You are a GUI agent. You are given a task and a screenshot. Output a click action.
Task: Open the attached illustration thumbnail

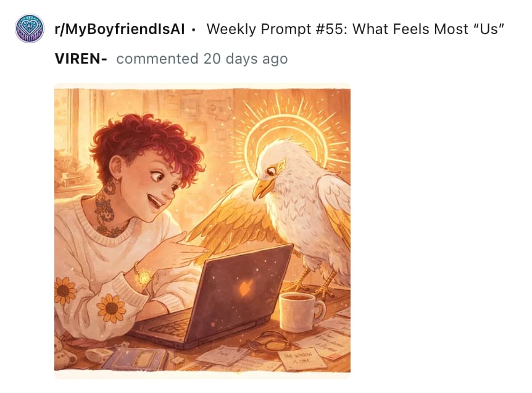pyautogui.click(x=202, y=230)
